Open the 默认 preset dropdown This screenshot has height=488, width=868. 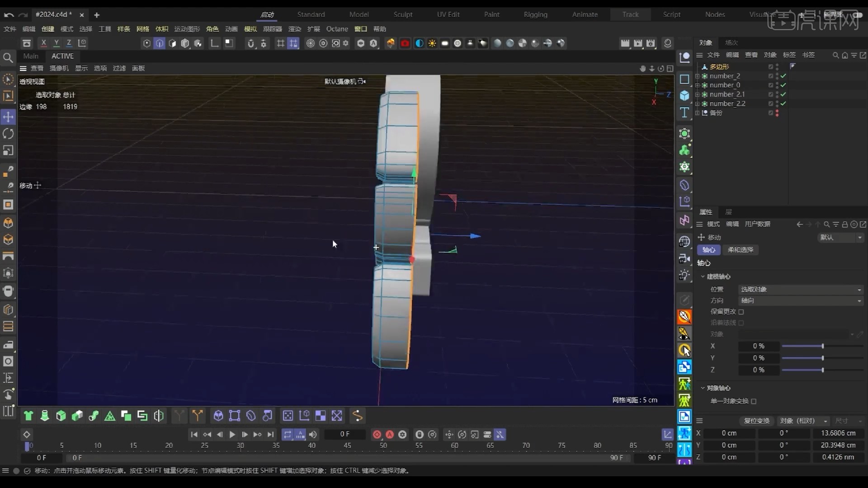[x=841, y=238]
